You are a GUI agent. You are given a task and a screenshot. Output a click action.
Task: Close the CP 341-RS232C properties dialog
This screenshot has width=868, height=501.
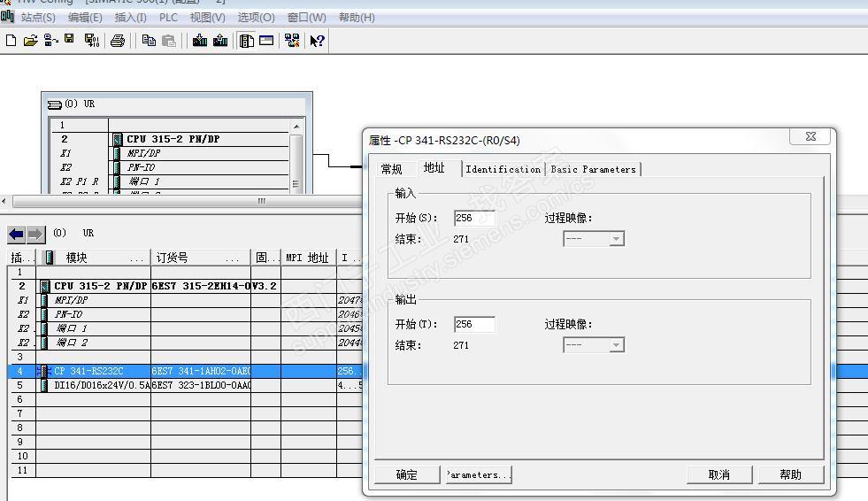point(810,136)
